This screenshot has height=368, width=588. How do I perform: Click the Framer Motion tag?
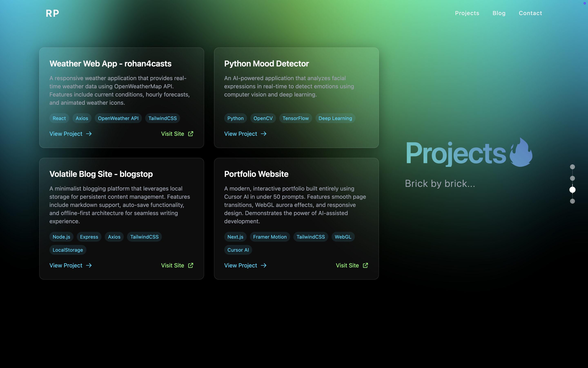click(270, 237)
